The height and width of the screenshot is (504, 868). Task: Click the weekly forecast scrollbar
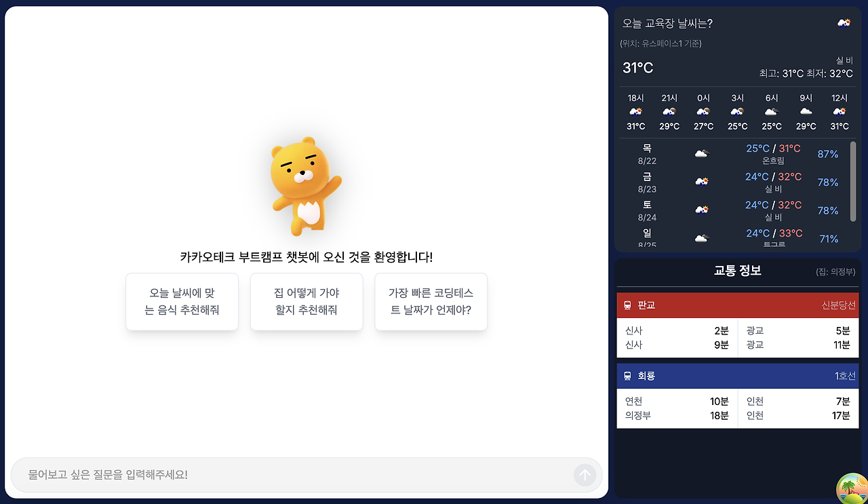pos(853,181)
